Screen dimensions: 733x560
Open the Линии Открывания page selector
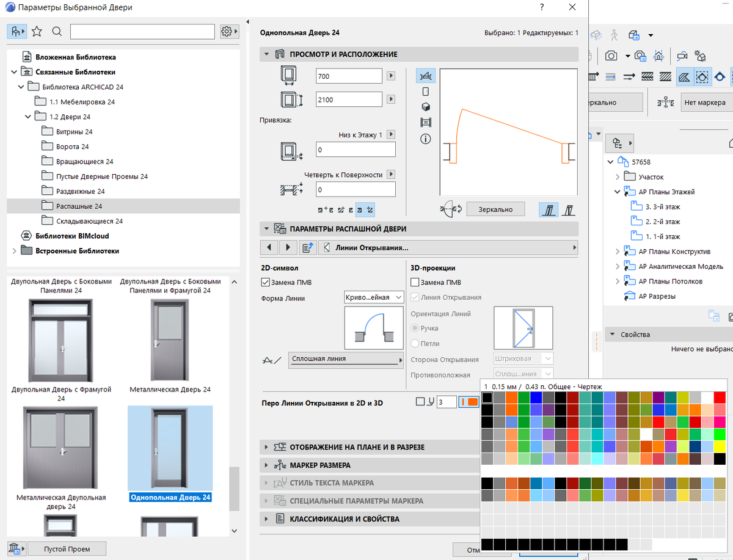click(448, 247)
